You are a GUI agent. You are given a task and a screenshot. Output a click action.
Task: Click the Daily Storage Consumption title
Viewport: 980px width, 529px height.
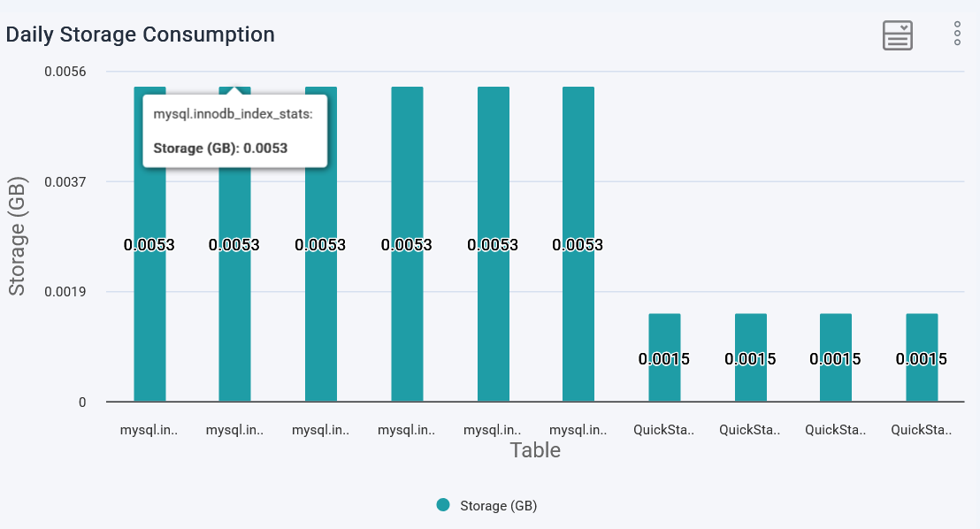pos(141,34)
